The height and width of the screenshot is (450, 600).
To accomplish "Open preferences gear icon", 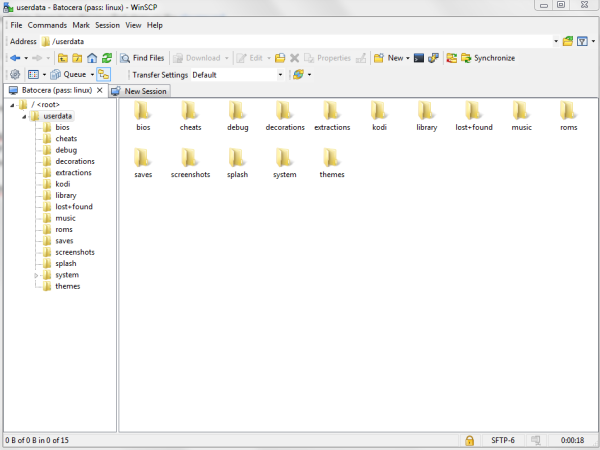I will pos(15,75).
